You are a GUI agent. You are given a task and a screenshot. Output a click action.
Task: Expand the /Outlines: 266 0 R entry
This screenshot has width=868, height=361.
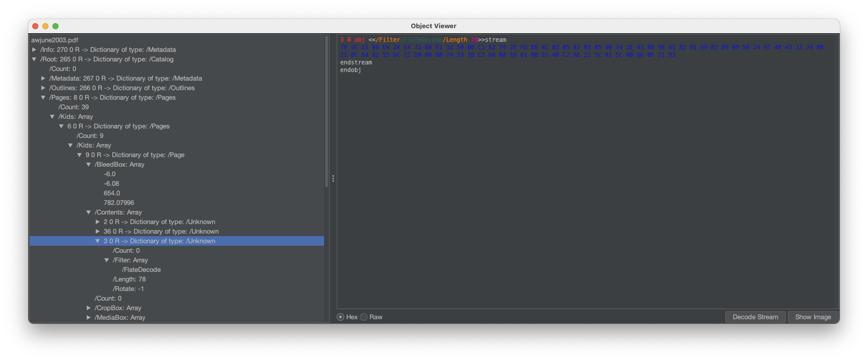coord(43,88)
